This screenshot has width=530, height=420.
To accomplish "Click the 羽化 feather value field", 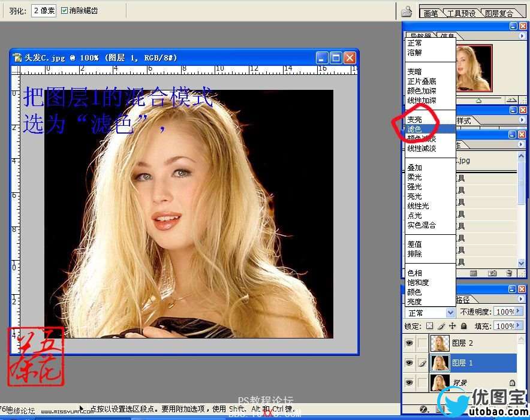I will point(44,10).
